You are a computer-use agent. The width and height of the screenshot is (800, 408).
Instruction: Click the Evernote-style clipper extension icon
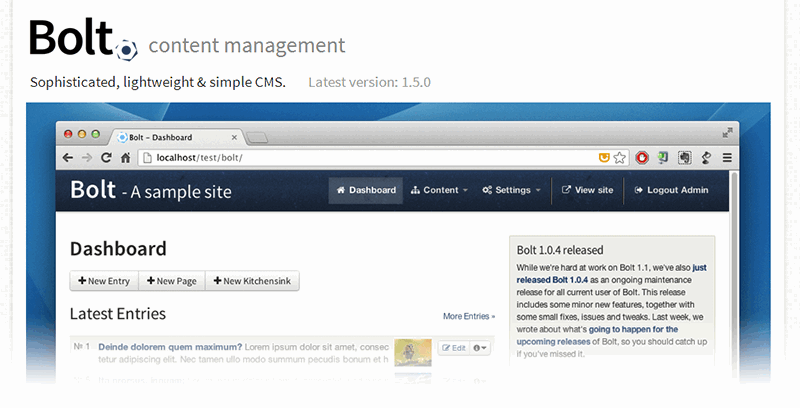(684, 158)
